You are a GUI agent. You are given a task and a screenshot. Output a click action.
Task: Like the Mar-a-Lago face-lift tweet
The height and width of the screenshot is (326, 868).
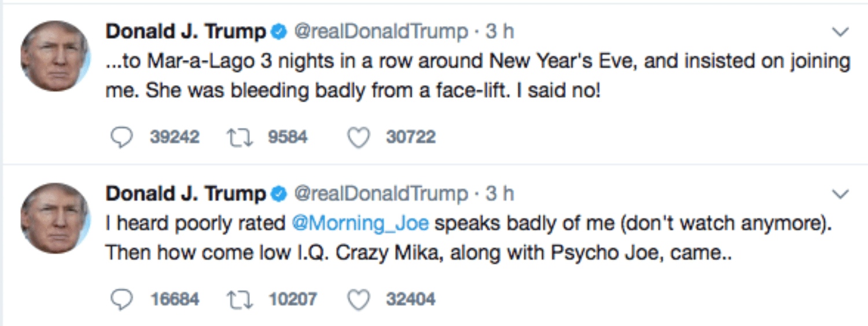pyautogui.click(x=359, y=137)
